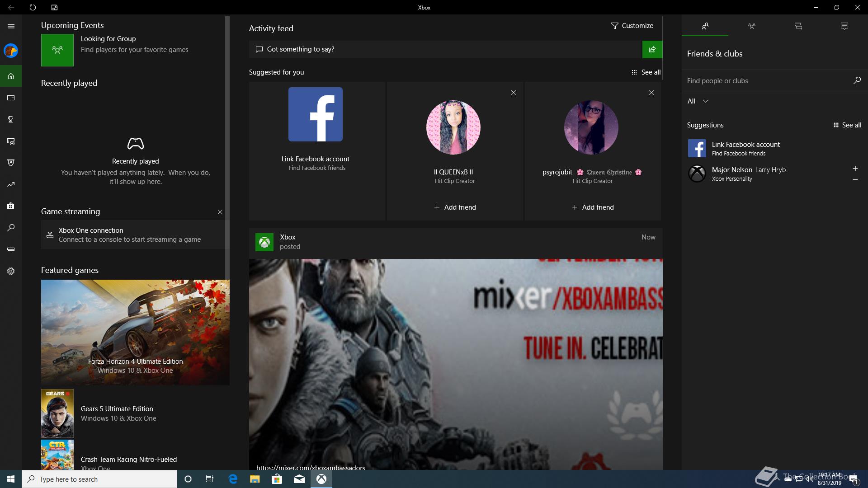Open the Microsoft Store bag sidebar icon
This screenshot has width=868, height=488.
coord(11,206)
